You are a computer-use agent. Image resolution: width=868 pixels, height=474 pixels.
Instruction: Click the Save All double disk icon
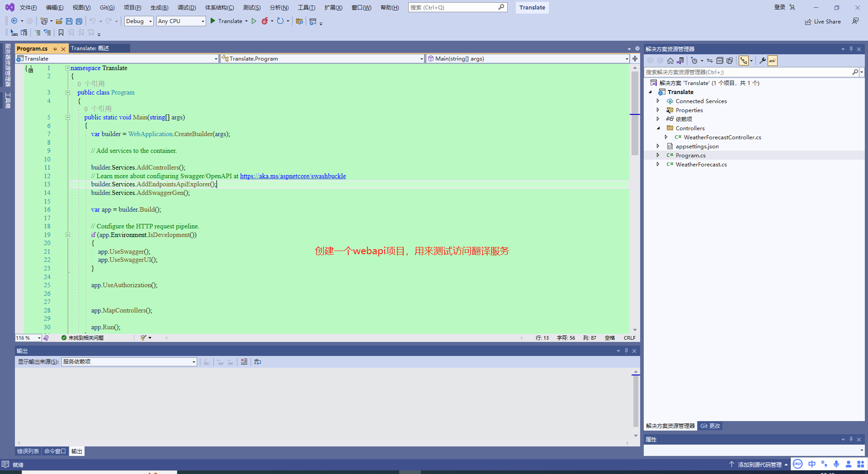pos(79,21)
